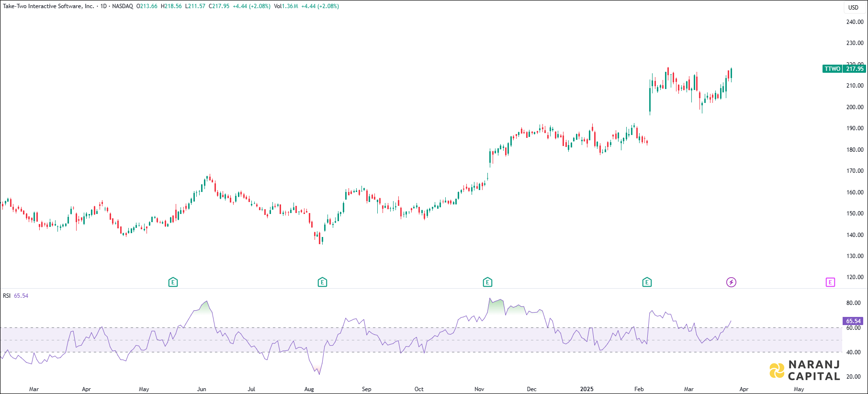This screenshot has width=868, height=394.
Task: Select the 2025 year label on time axis
Action: 586,389
